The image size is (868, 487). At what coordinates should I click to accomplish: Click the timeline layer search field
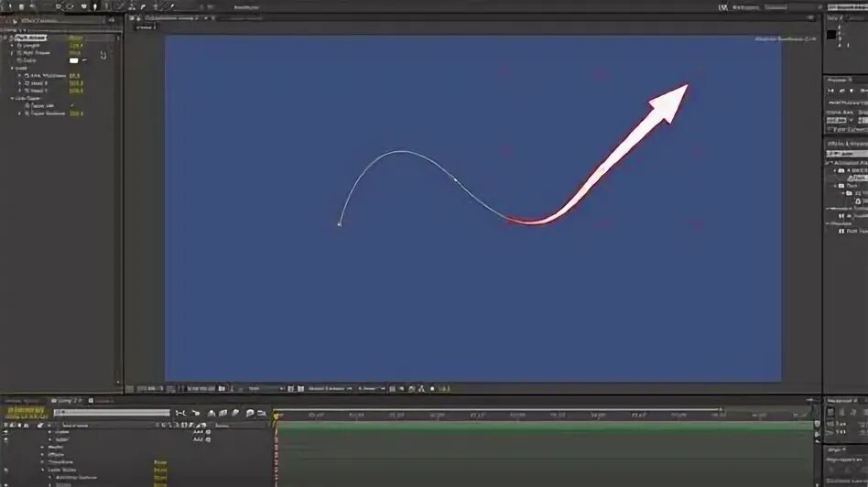(x=112, y=412)
